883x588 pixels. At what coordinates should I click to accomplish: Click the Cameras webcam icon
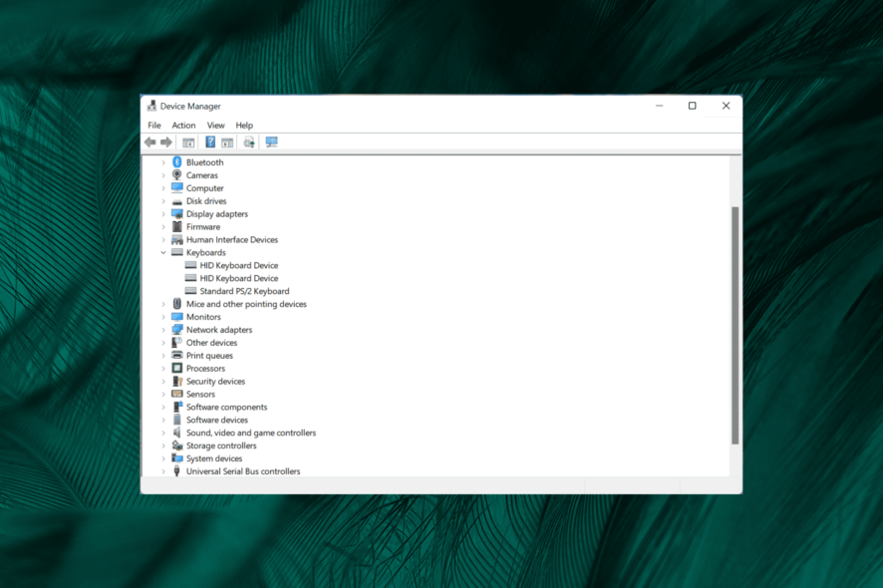[176, 175]
